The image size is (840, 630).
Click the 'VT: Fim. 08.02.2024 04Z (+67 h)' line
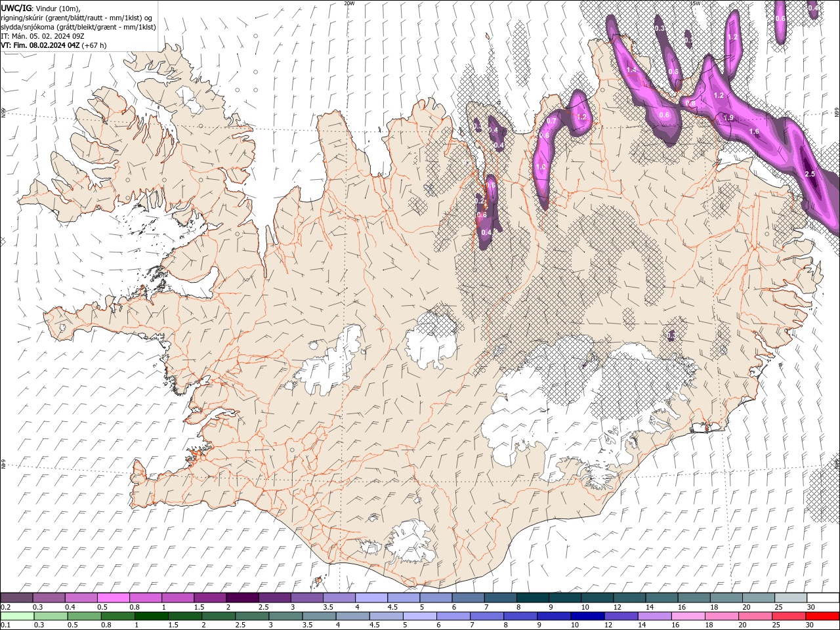click(54, 45)
